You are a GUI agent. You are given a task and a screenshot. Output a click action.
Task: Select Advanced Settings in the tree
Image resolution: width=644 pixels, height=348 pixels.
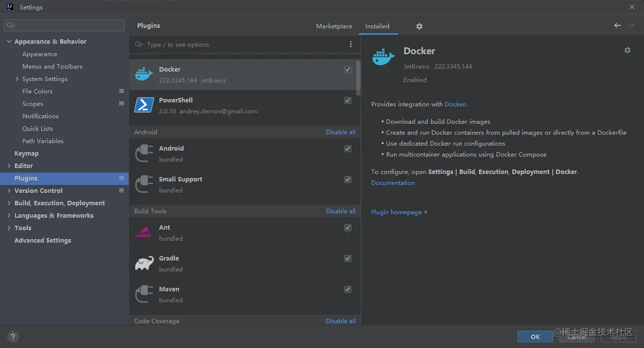click(43, 241)
